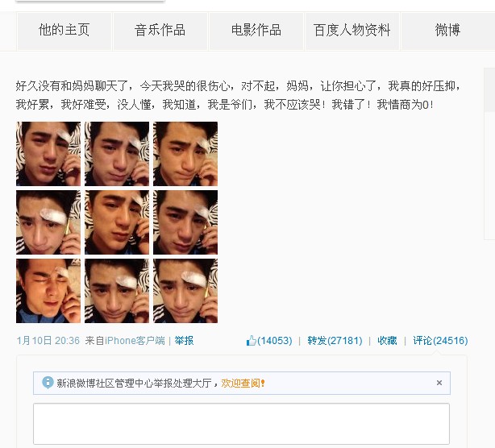Expand 评论(24516) comments
The image size is (495, 448).
click(x=440, y=341)
